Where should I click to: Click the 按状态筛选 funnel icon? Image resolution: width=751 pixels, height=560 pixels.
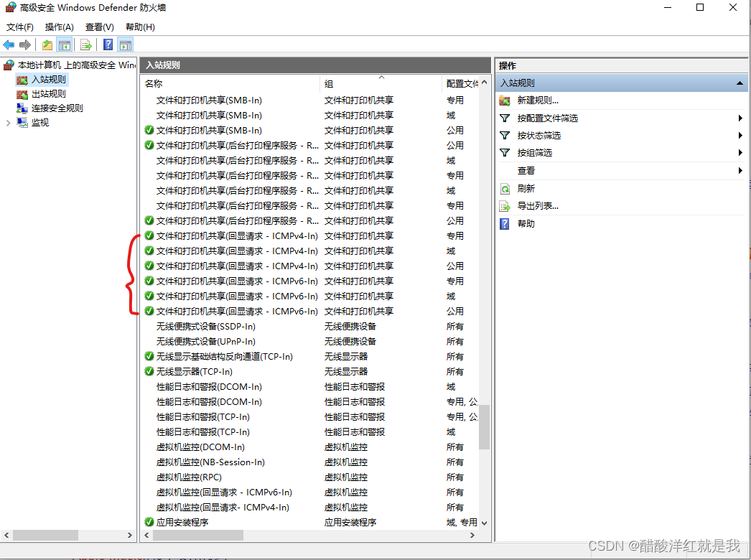click(505, 136)
